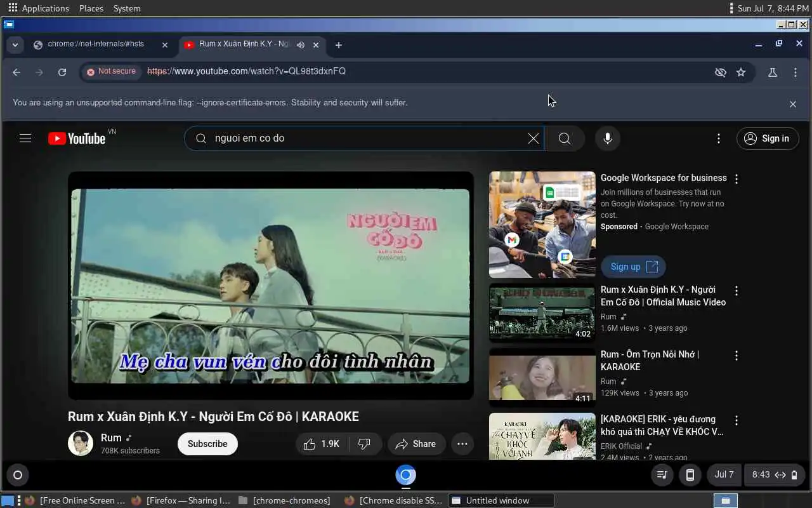Open Ôm Trọn Nỗi Nhớ video thumbnail

(x=542, y=378)
